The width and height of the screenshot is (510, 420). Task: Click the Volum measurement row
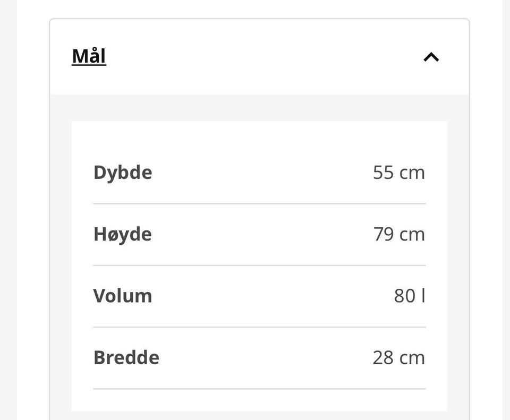(259, 296)
